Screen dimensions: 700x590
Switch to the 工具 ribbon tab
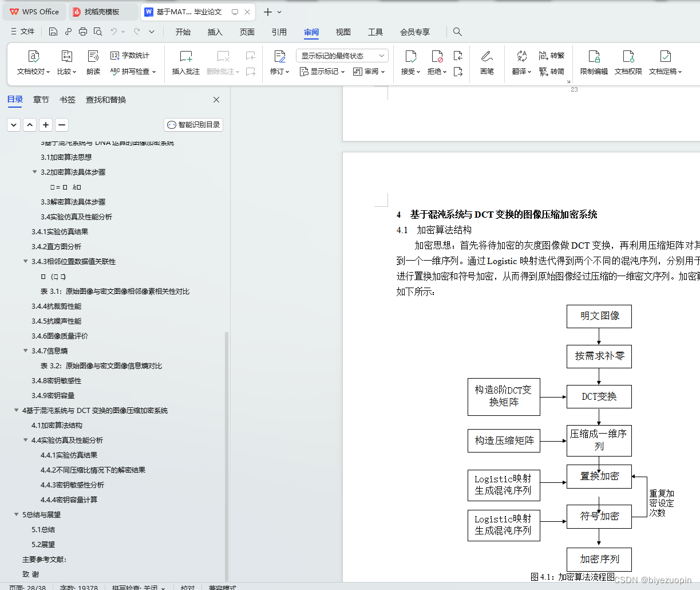[375, 32]
